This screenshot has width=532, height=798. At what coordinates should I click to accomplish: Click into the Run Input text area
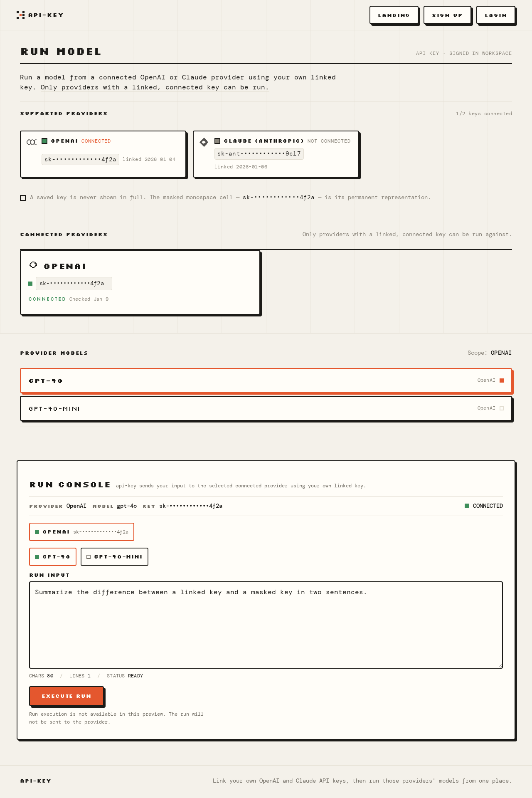(x=266, y=625)
